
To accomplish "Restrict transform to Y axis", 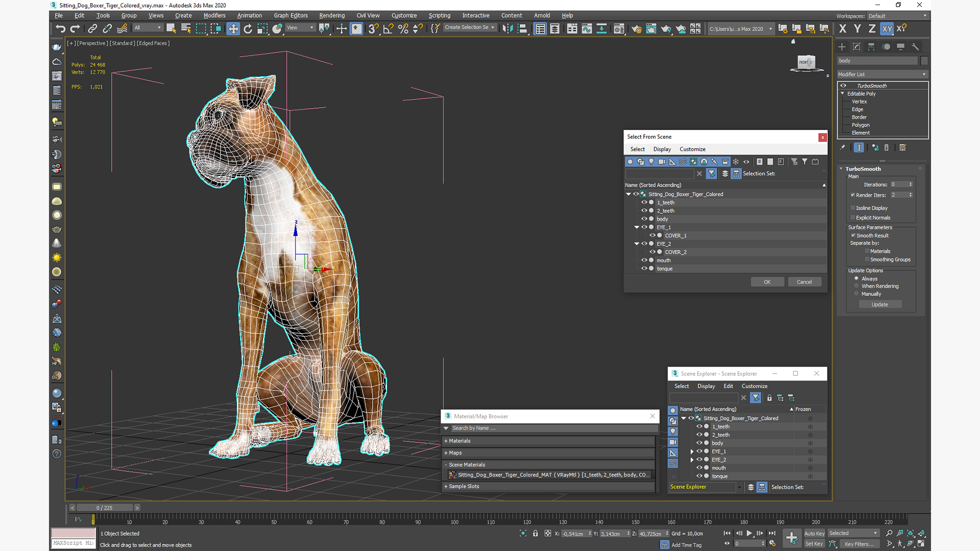I will 857,29.
